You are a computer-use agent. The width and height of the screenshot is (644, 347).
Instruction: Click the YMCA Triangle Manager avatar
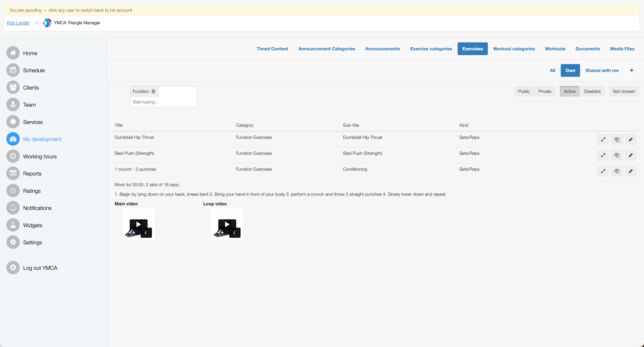(x=47, y=23)
